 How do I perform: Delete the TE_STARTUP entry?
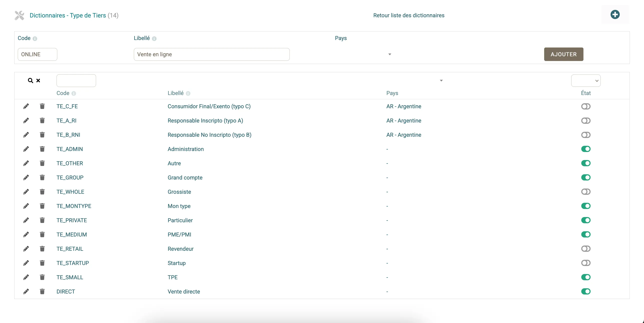pos(42,263)
